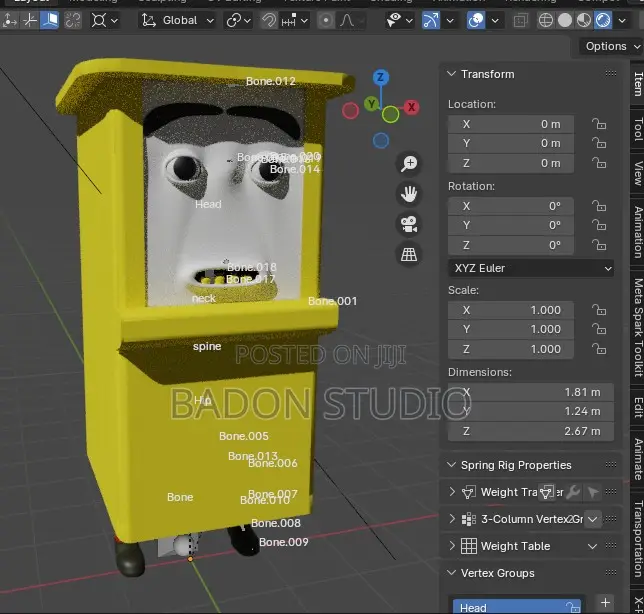Screen dimensions: 644x614
Task: Open the link-style dropdown next to Global
Action: pos(238,21)
